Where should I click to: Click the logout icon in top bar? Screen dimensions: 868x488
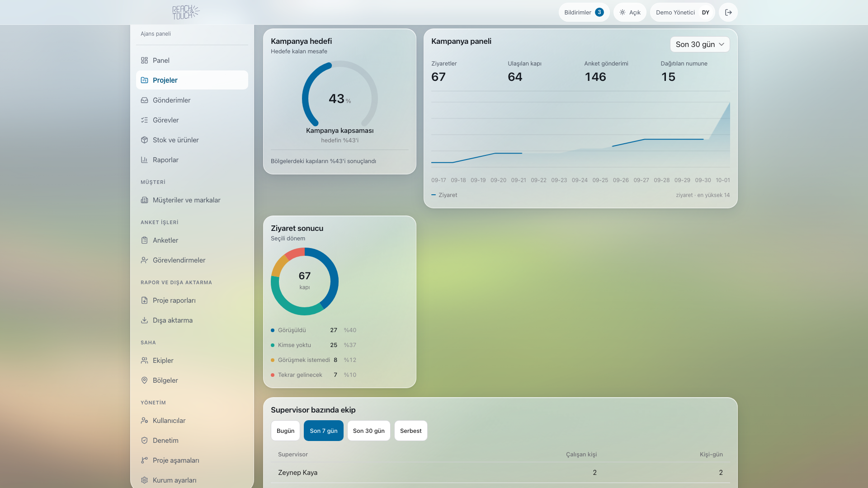(728, 12)
